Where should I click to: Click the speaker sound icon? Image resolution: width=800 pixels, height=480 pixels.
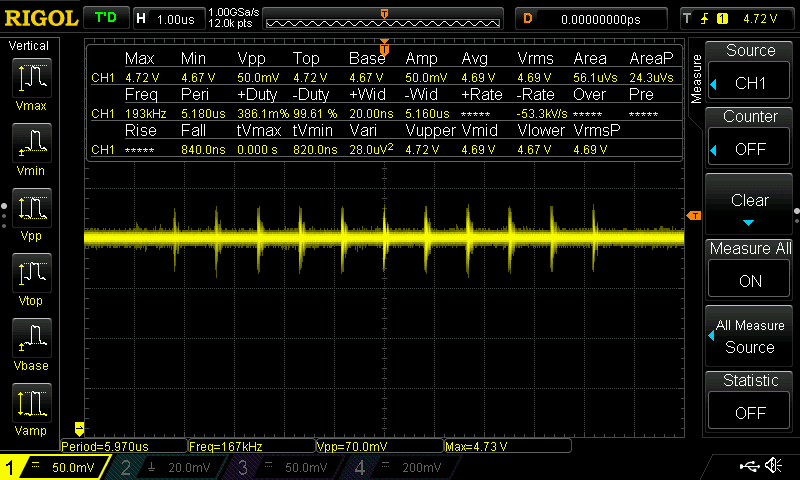[x=773, y=467]
